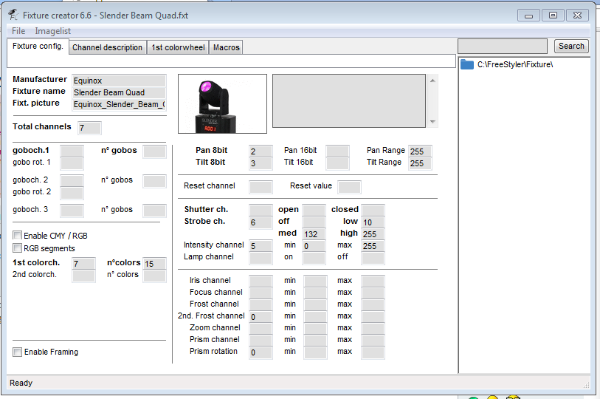600x399 pixels.
Task: Click the Lamp channel field
Action: (x=261, y=257)
